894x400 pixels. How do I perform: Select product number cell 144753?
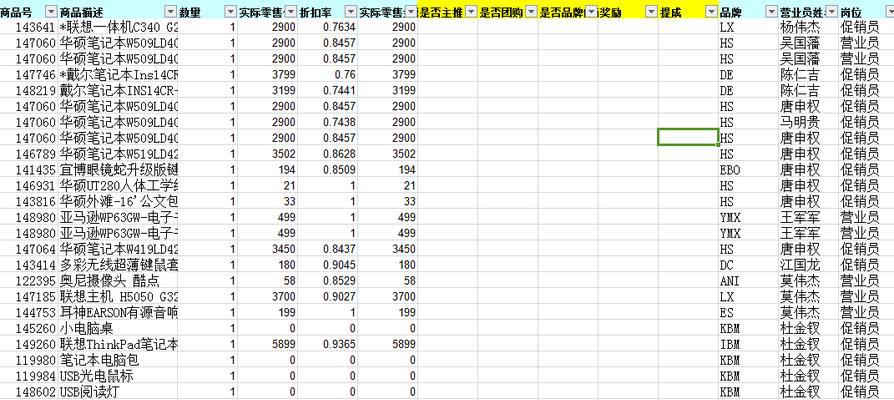(29, 313)
